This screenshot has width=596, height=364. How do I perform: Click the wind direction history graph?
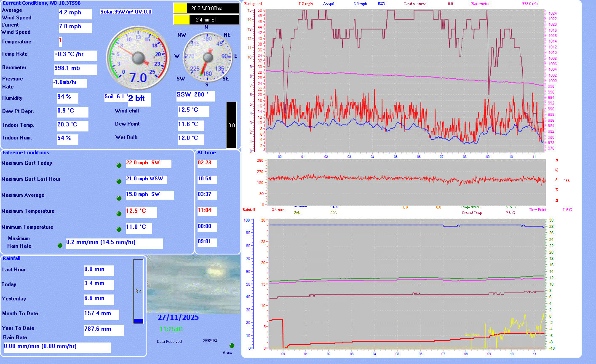[x=406, y=182]
